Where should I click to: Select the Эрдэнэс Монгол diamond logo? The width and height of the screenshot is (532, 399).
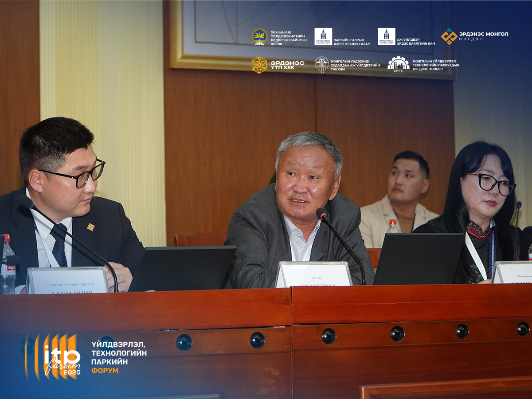coord(449,36)
